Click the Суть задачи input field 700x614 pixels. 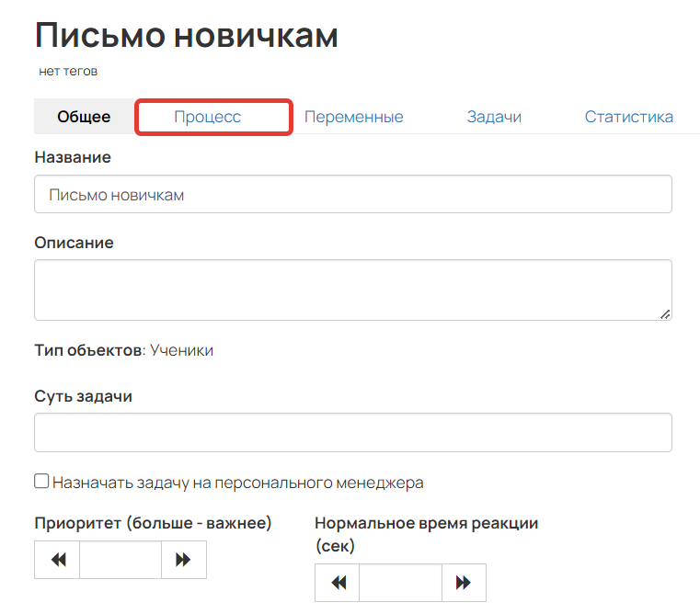(x=353, y=432)
